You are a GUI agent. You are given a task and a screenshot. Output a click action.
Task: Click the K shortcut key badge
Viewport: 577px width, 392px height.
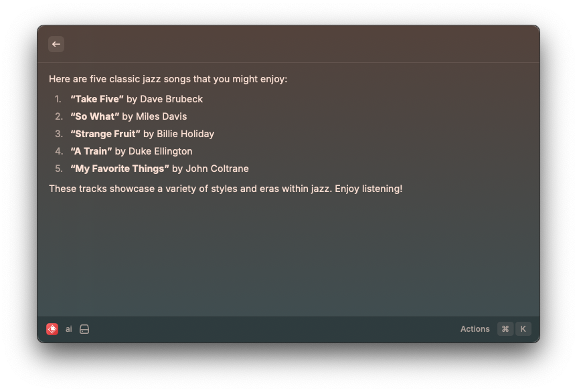523,329
